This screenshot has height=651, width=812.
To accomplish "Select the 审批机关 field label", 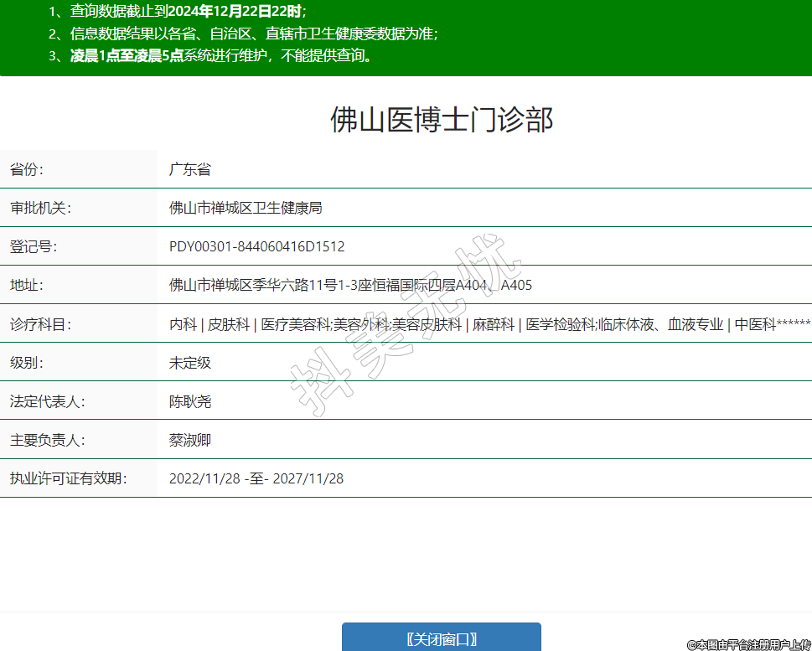I will pyautogui.click(x=40, y=208).
